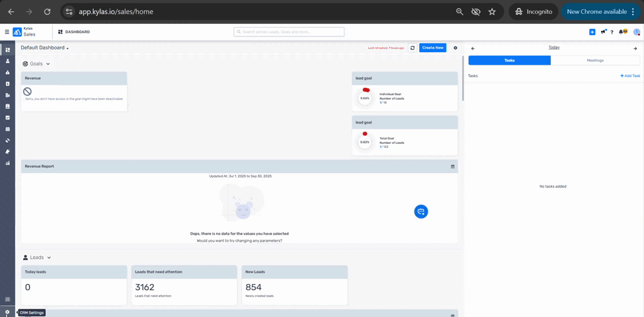Click the 'No tasks added' message
Viewport: 644px width, 317px height.
click(553, 187)
